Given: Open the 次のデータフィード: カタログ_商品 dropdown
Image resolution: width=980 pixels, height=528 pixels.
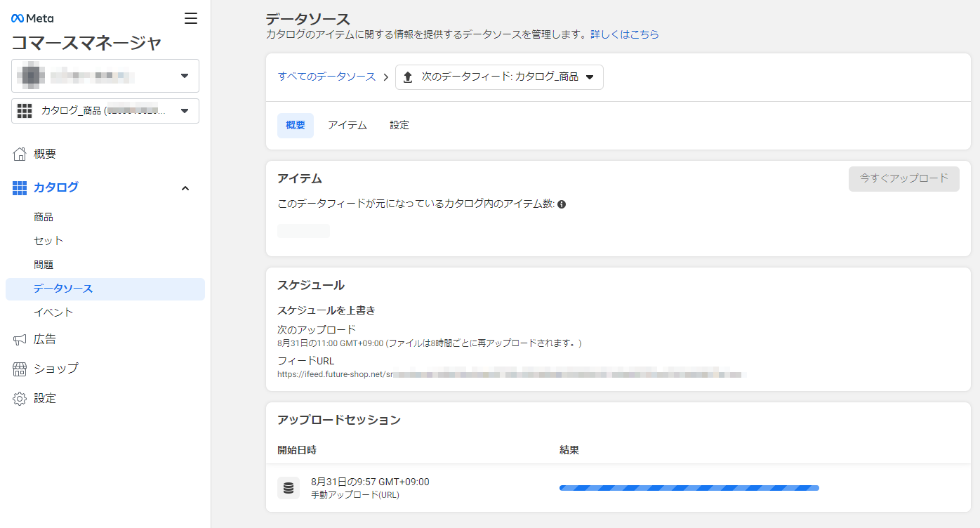Looking at the screenshot, I should (x=499, y=77).
